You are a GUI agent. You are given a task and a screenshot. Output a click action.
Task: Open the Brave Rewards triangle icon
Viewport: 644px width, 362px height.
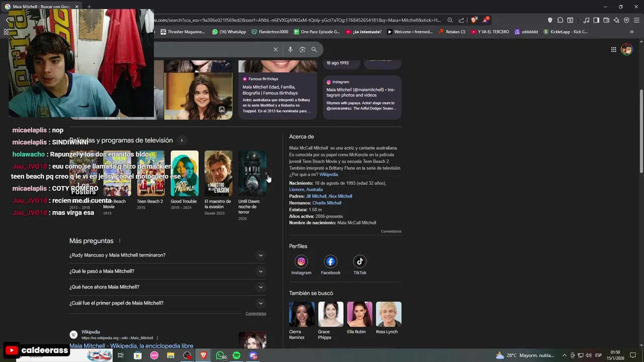485,20
